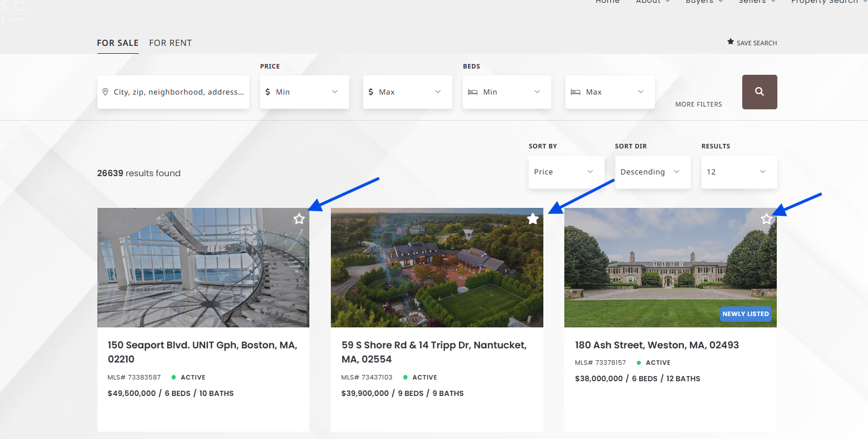Favorite the 150 Seaport Blvd listing star
Viewport: 868px width, 439px height.
[299, 219]
